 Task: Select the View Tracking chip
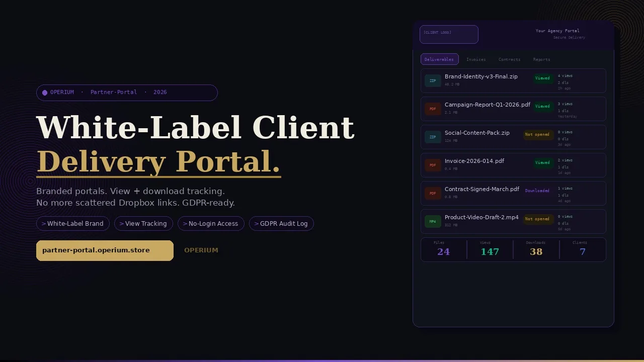click(143, 224)
